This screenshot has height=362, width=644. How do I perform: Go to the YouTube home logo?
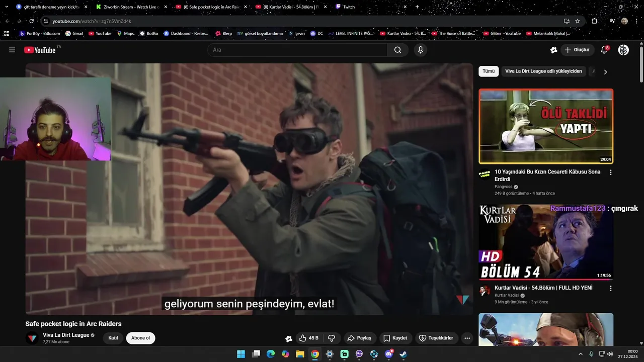click(40, 50)
